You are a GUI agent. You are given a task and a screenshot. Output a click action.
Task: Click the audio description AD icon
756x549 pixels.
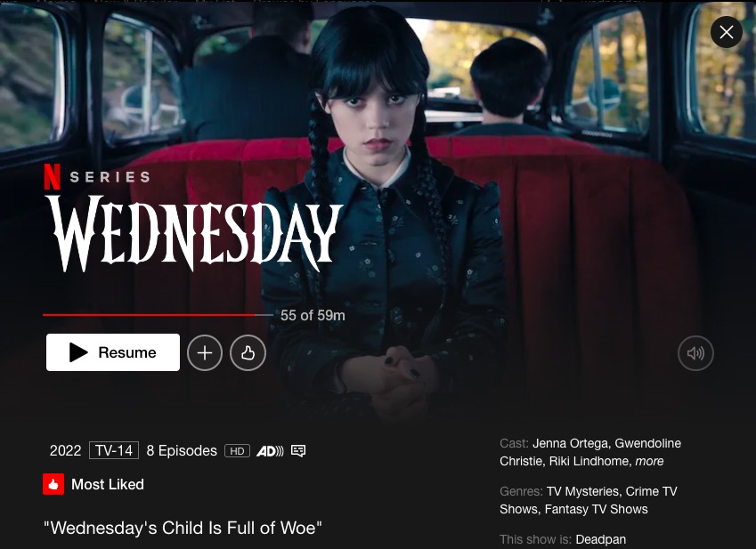pyautogui.click(x=270, y=451)
